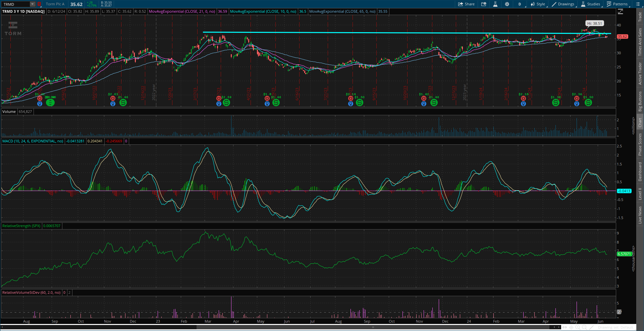
Task: Click the 6.57071 relative strength value bubble
Action: tap(624, 254)
